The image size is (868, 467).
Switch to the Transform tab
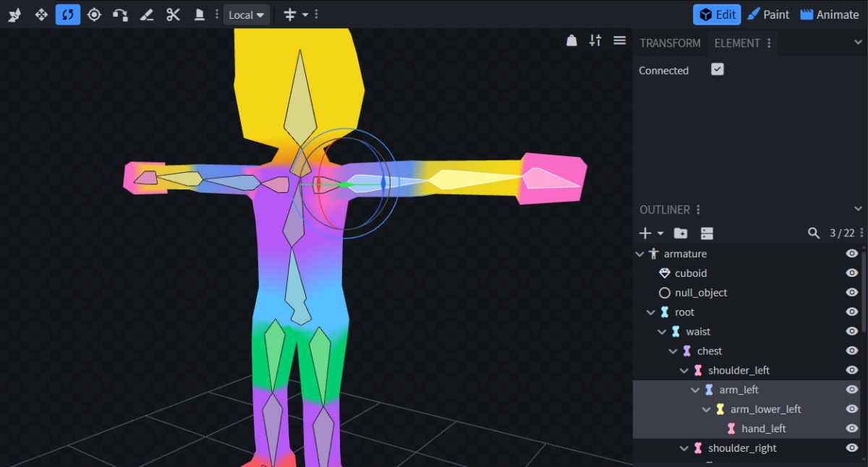coord(670,43)
